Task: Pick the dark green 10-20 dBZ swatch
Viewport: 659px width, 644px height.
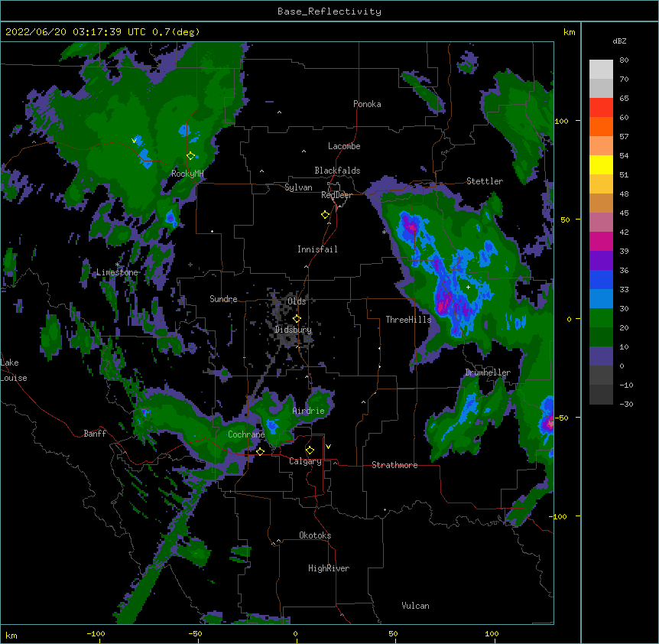Action: click(x=601, y=337)
